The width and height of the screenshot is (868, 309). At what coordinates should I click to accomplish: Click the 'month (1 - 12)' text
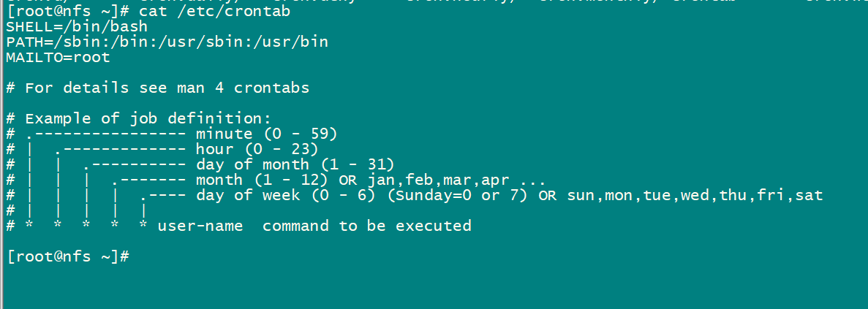(261, 180)
